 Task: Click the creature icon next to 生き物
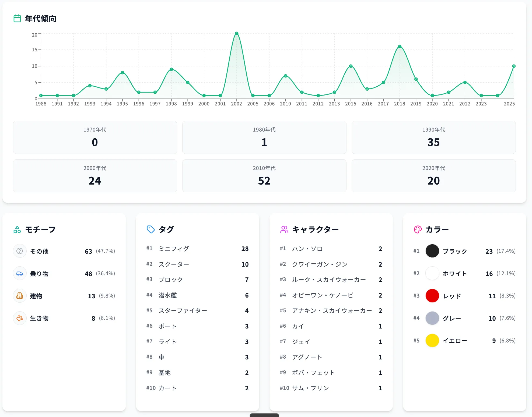(20, 318)
